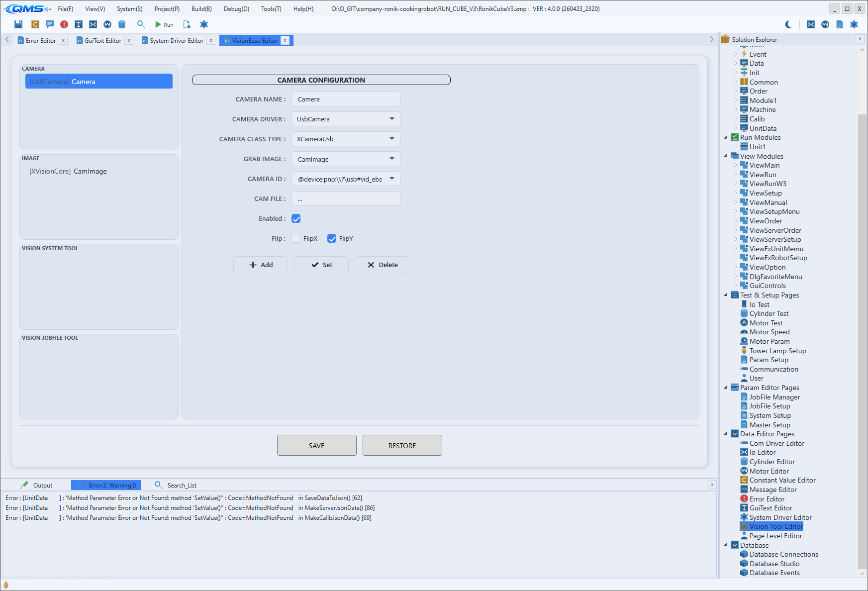Close the Solution Explorer panel

click(860, 39)
